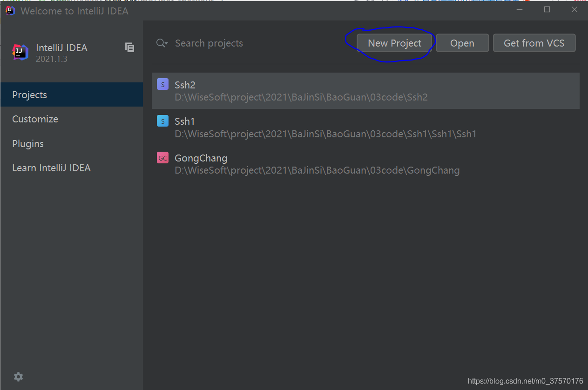Click the IntelliJ IDEA logo in sidebar
This screenshot has height=390, width=588.
[20, 52]
